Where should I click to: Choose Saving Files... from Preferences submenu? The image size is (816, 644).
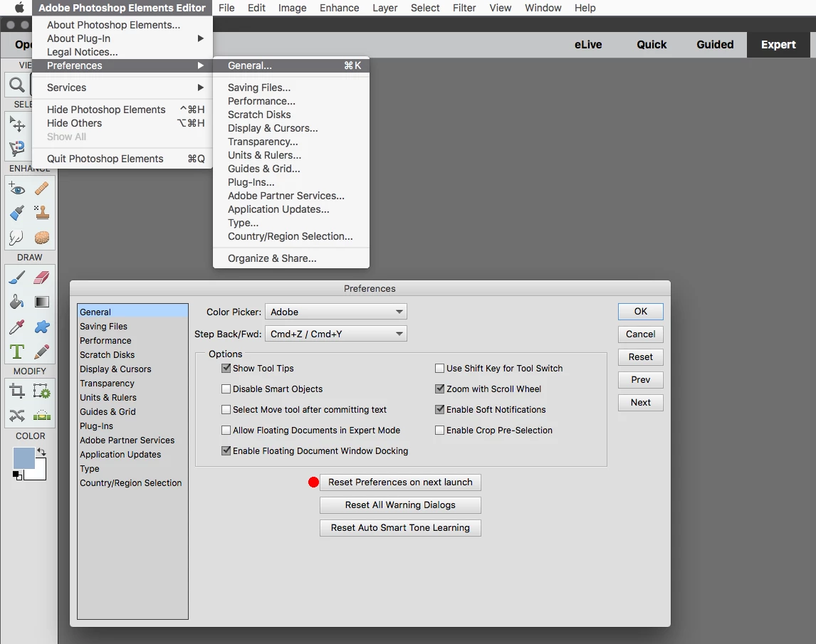291,88
